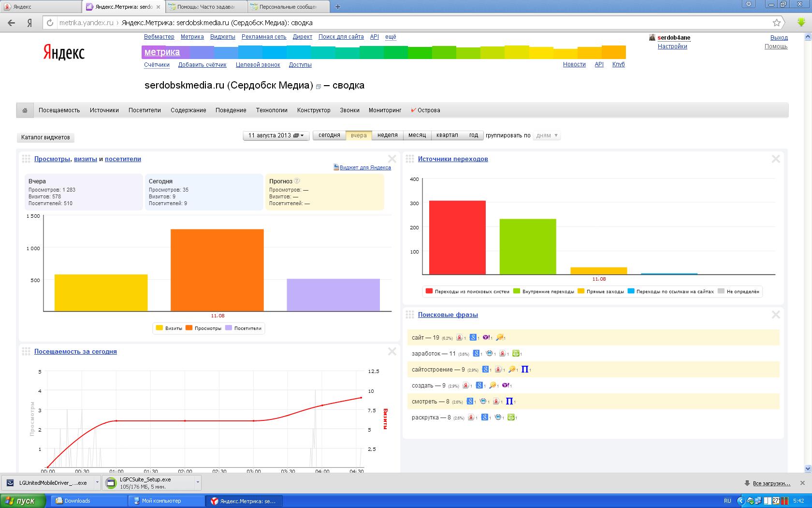This screenshot has width=812, height=508.
Task: Close the 'Источники переходов' widget
Action: click(776, 159)
